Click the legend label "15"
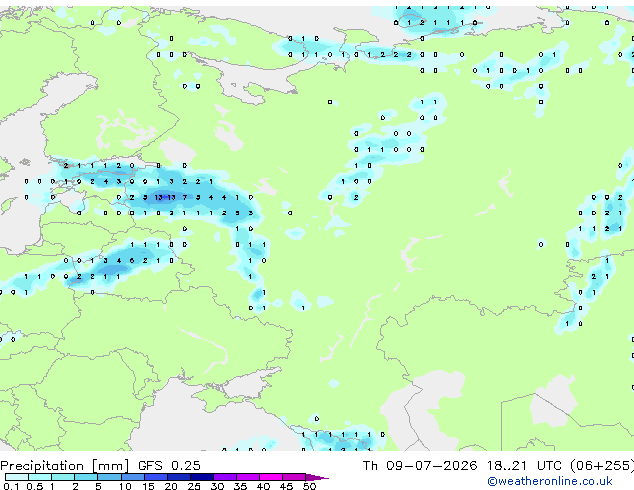Image resolution: width=634 pixels, height=490 pixels. pos(148,486)
